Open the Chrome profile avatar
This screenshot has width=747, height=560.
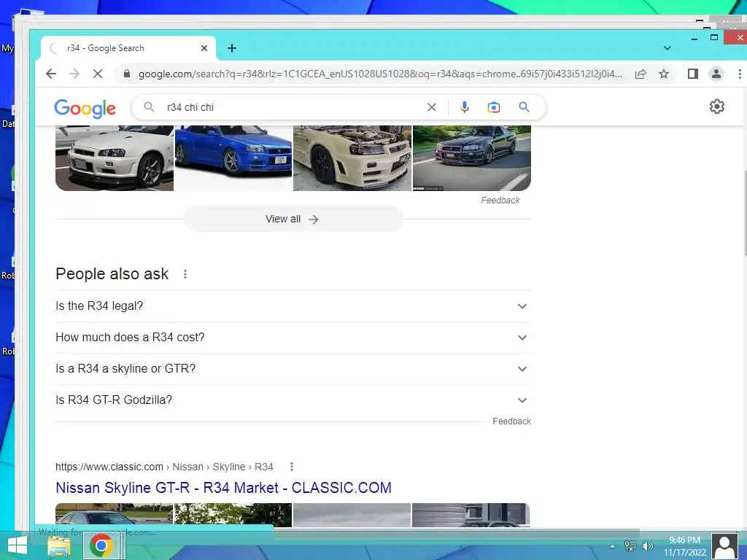coord(716,74)
